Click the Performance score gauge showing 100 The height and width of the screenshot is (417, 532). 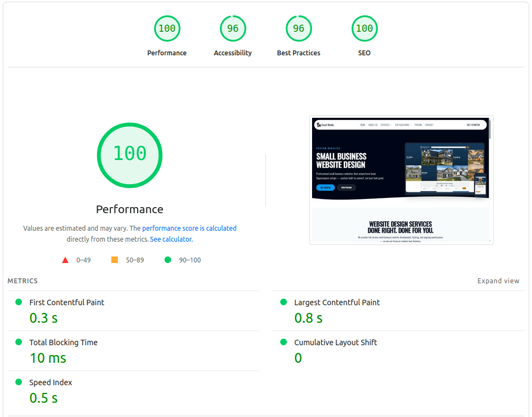[x=167, y=28]
